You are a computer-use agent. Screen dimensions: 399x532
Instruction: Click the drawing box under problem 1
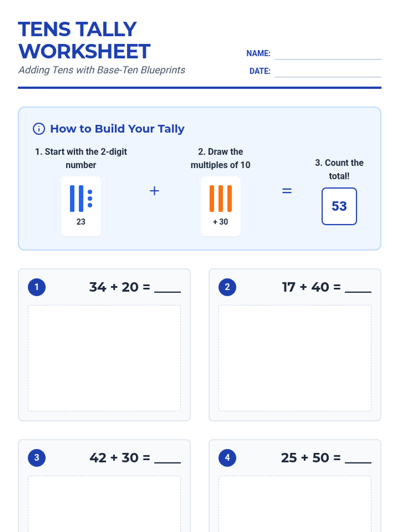(x=104, y=358)
